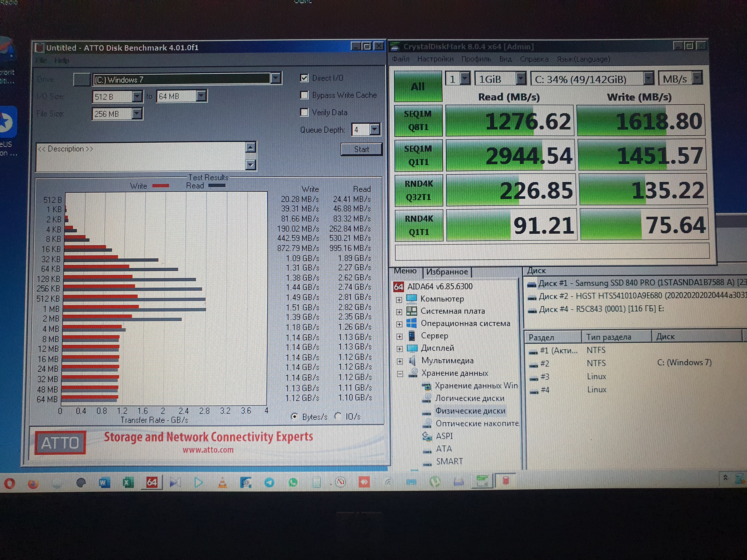The height and width of the screenshot is (560, 747).
Task: Select the IO/s radio button
Action: point(337,416)
